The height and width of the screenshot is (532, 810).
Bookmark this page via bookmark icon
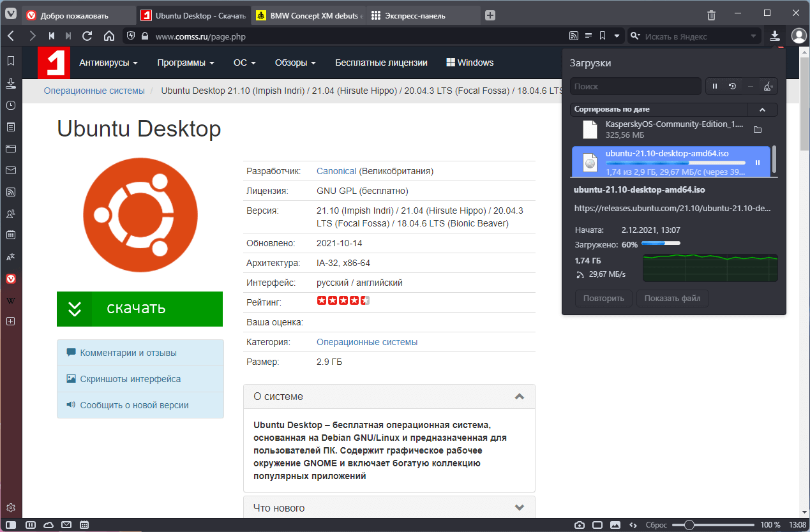point(603,36)
